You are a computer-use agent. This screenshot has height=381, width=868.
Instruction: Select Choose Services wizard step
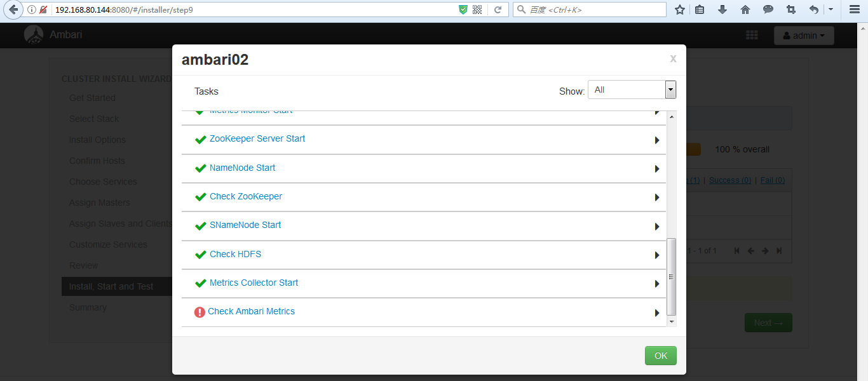(103, 182)
